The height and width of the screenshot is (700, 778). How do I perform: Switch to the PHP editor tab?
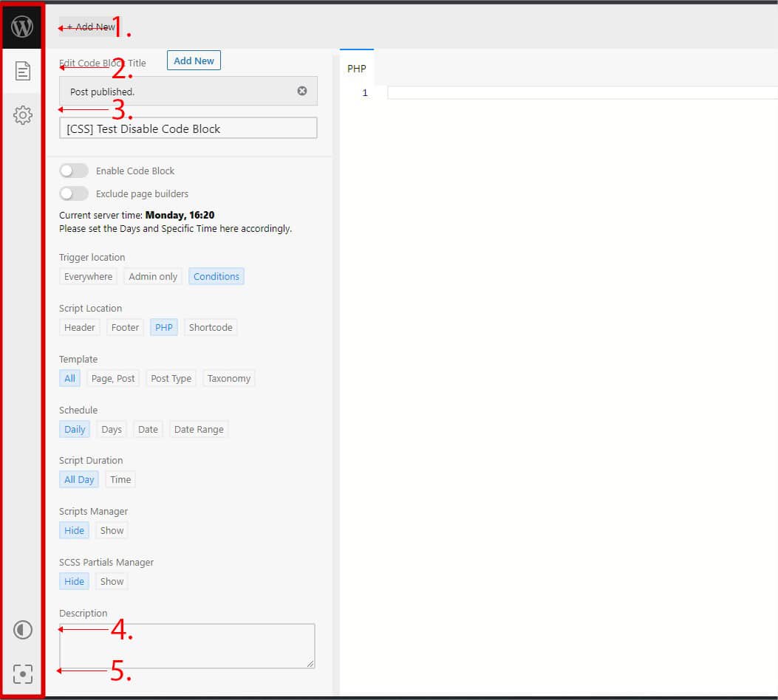pos(357,69)
